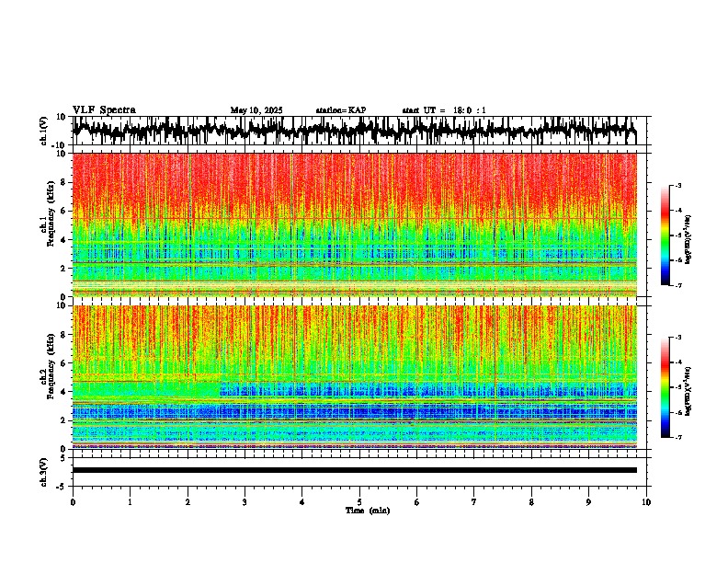The width and height of the screenshot is (728, 563).
Task: Click the "ch.3(V)" axis label
Action: click(x=43, y=472)
